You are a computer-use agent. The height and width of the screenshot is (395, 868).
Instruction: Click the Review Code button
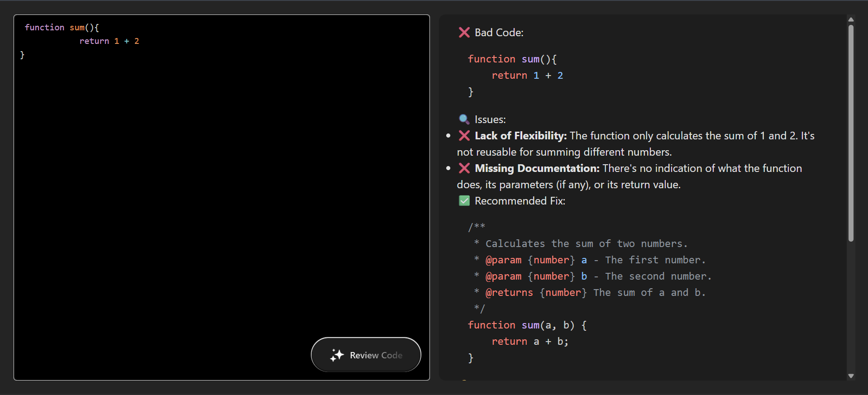pyautogui.click(x=366, y=355)
